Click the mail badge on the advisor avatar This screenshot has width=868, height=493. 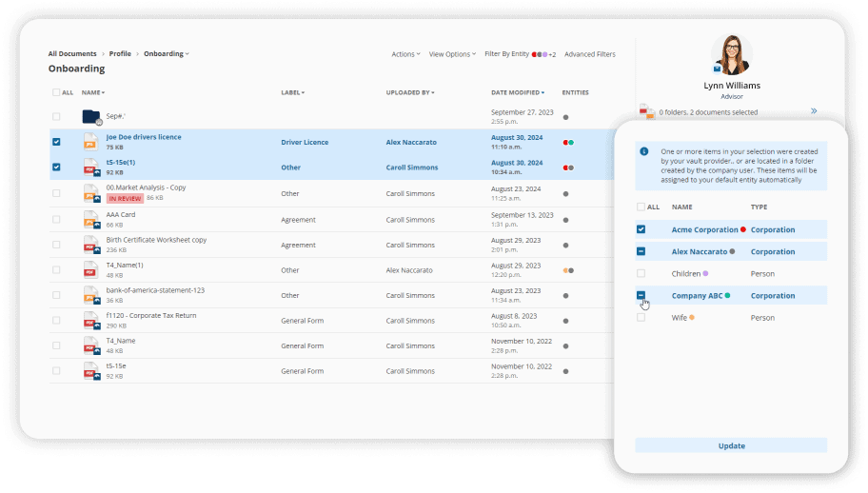point(717,69)
